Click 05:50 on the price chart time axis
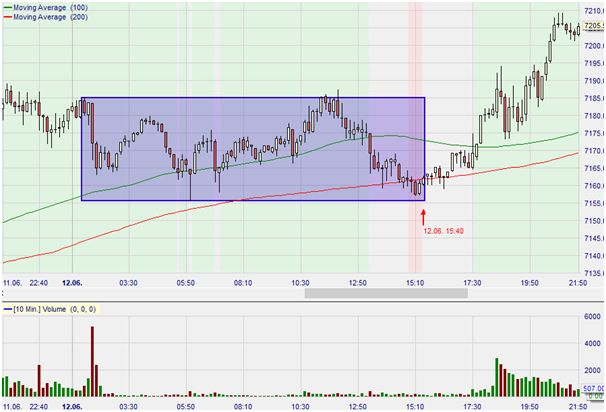 pos(186,283)
